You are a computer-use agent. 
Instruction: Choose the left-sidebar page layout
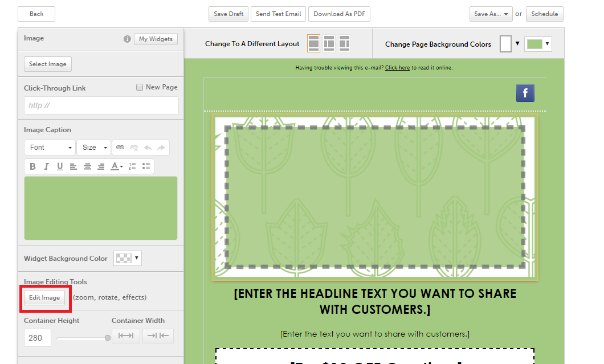click(x=329, y=43)
